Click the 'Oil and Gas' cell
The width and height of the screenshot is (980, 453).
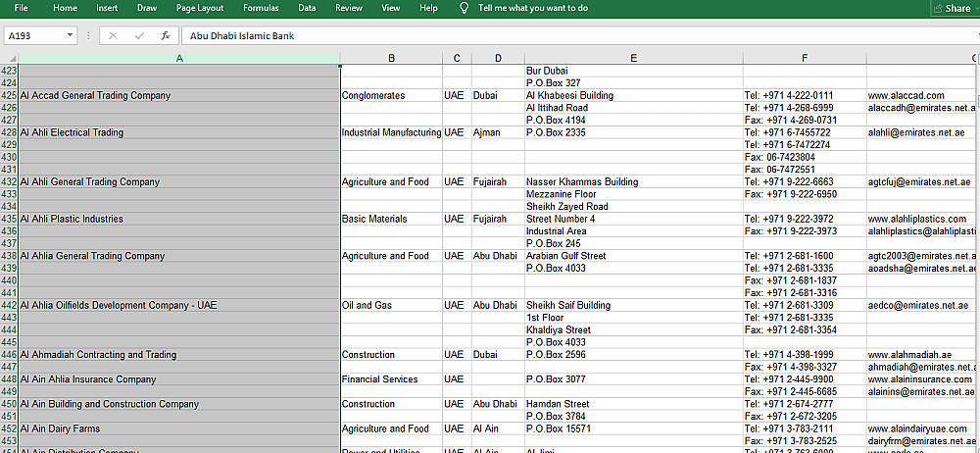[391, 305]
